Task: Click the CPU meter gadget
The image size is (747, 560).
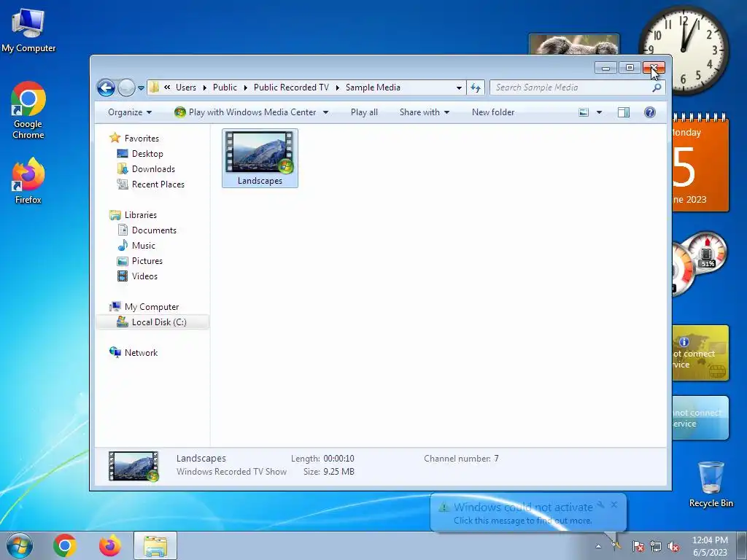Action: pos(700,263)
